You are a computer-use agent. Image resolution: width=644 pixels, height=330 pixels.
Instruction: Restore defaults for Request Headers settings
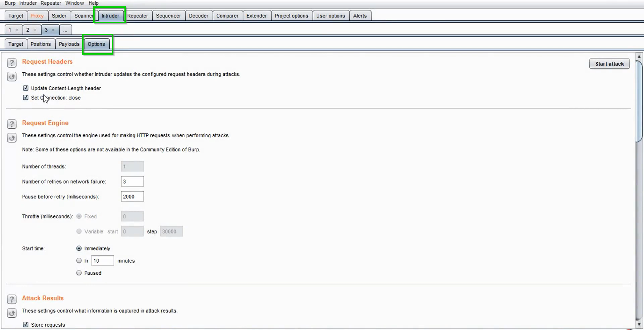pos(12,76)
